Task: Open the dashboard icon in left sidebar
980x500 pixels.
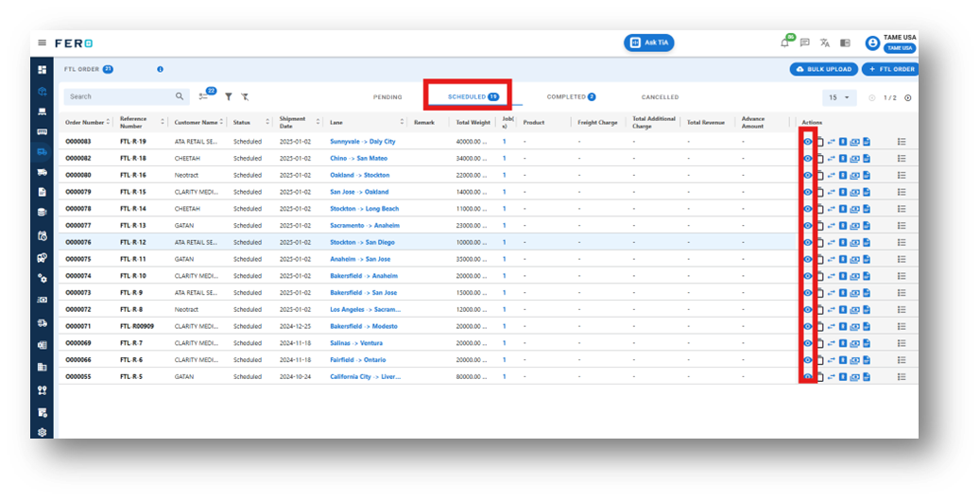Action: [42, 70]
